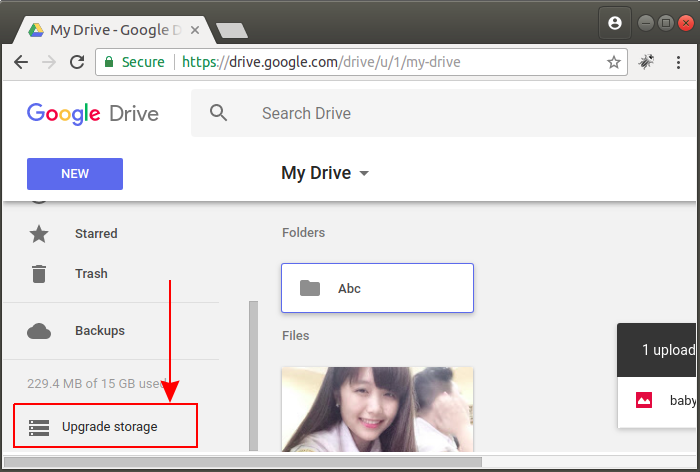This screenshot has height=472, width=700.
Task: Open a new browser tab
Action: pyautogui.click(x=232, y=30)
